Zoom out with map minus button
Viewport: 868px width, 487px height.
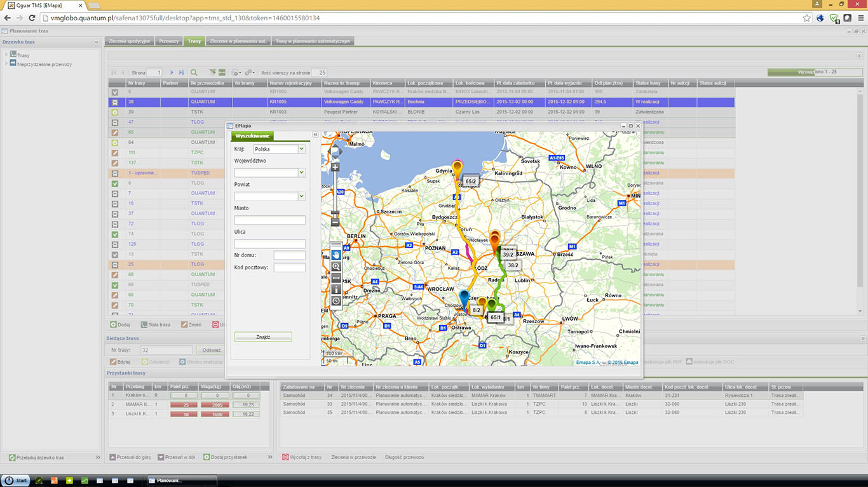coord(335,222)
